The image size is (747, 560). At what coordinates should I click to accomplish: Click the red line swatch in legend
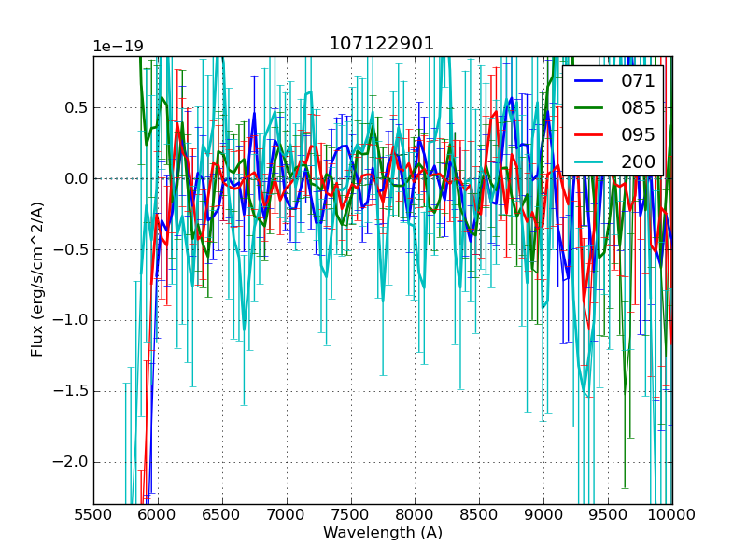tap(590, 134)
